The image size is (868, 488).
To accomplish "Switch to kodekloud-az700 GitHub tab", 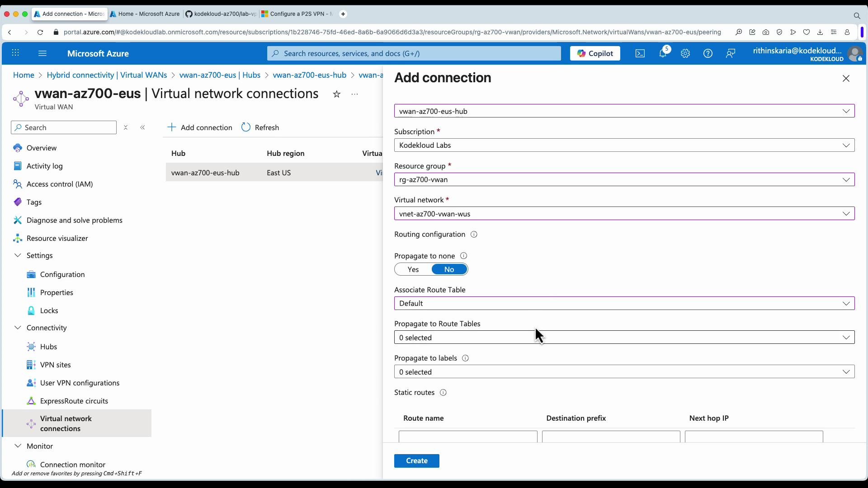I will click(221, 14).
